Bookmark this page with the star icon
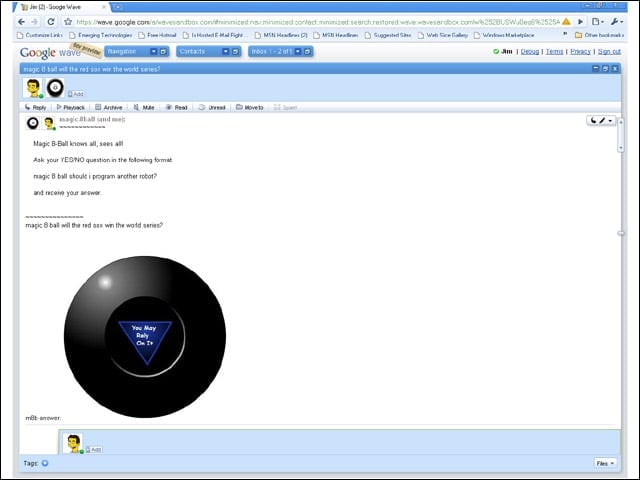 68,22
